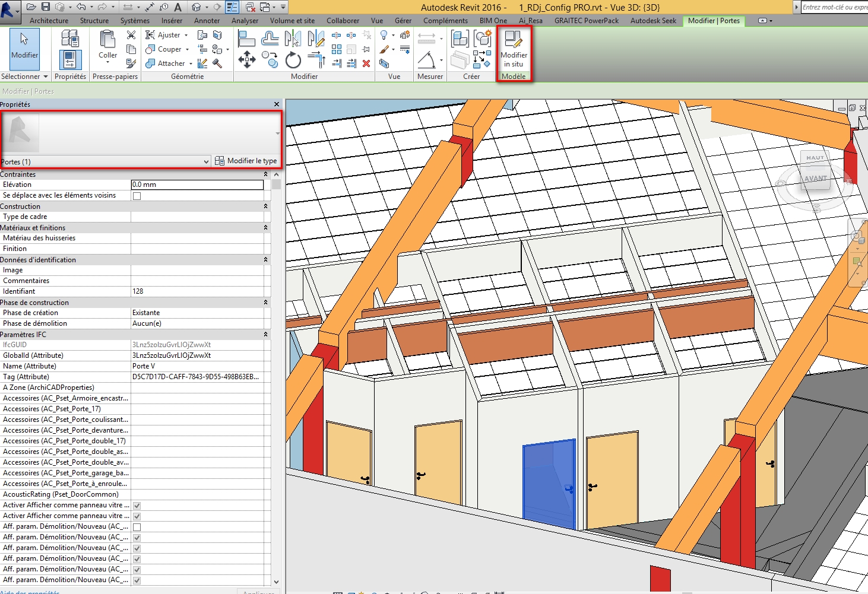Click the Modifier in situ button
This screenshot has height=594, width=868.
click(x=514, y=49)
